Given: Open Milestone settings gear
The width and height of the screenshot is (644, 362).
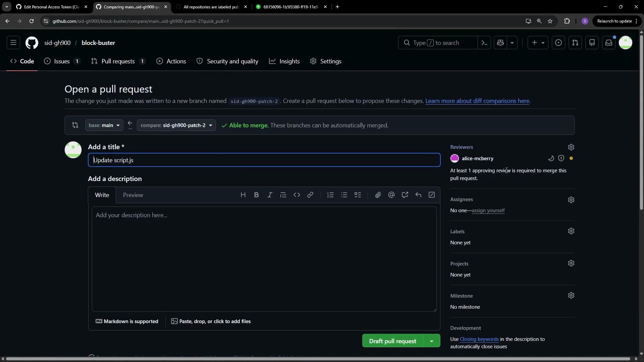Looking at the screenshot, I should [x=571, y=296].
